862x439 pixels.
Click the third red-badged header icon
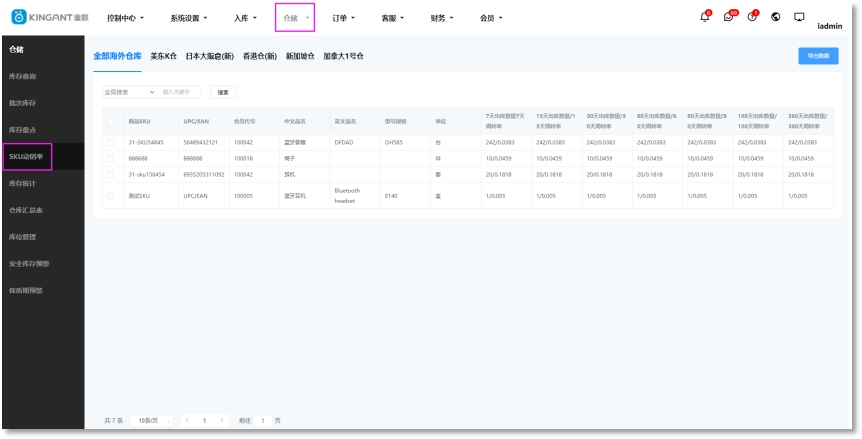pyautogui.click(x=752, y=17)
